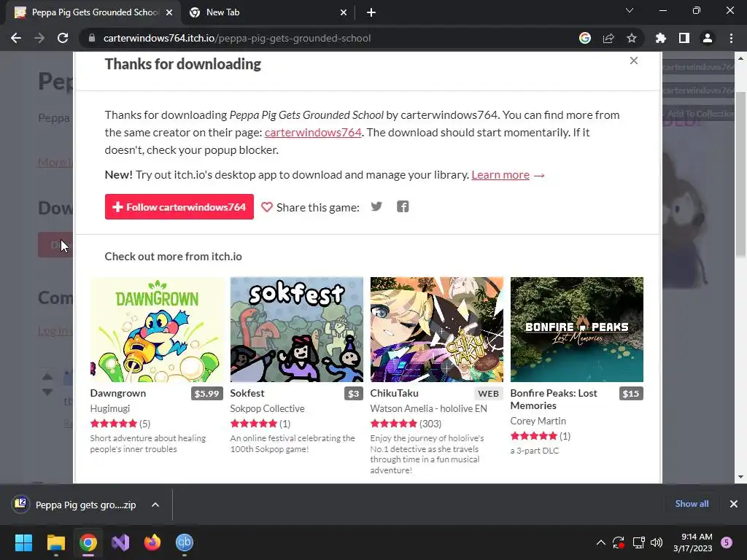
Task: Open Chrome three-dot menu
Action: [x=731, y=38]
